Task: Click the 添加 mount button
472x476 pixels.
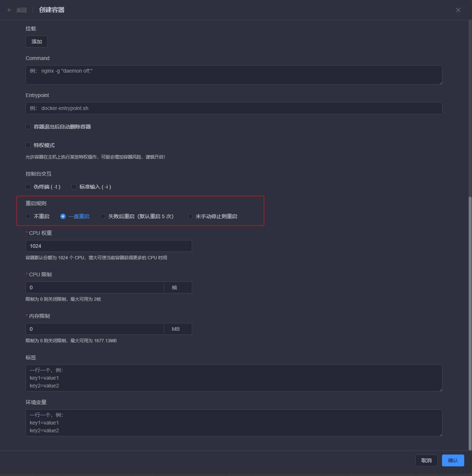Action: pos(37,41)
